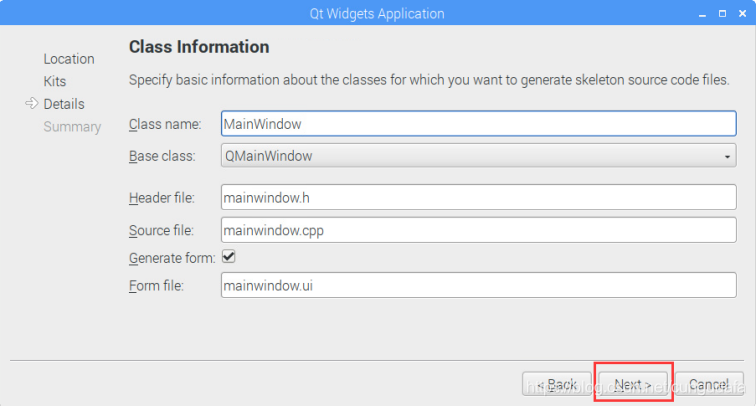Proceed with the Next button
Image resolution: width=756 pixels, height=406 pixels.
pos(633,384)
